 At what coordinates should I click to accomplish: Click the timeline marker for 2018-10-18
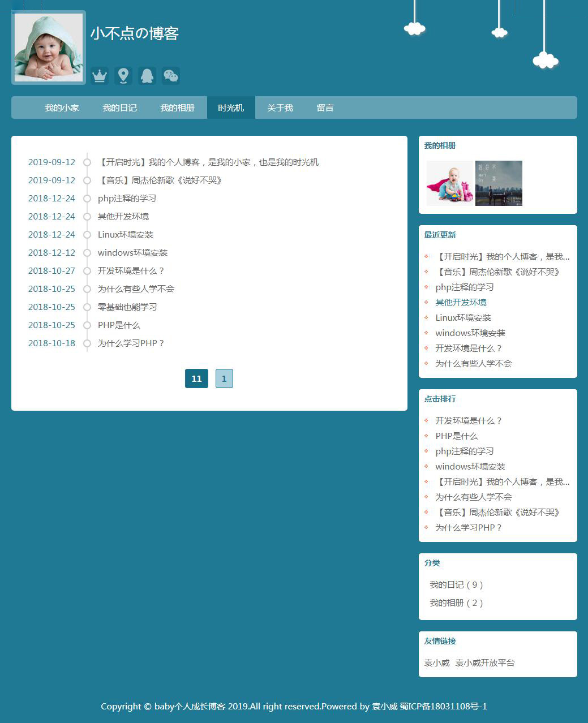click(87, 343)
